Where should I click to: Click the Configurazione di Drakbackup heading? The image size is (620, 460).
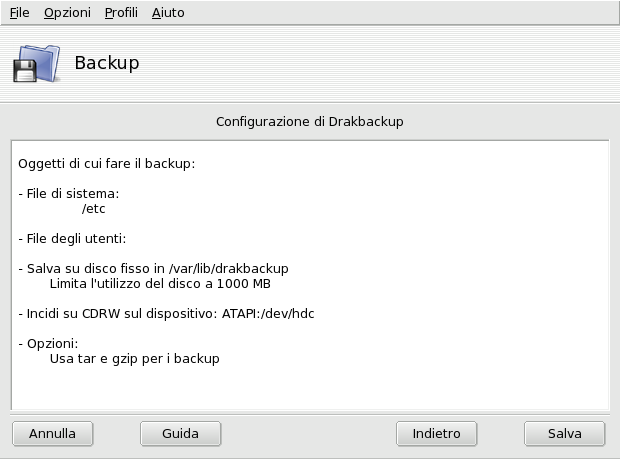click(x=310, y=121)
